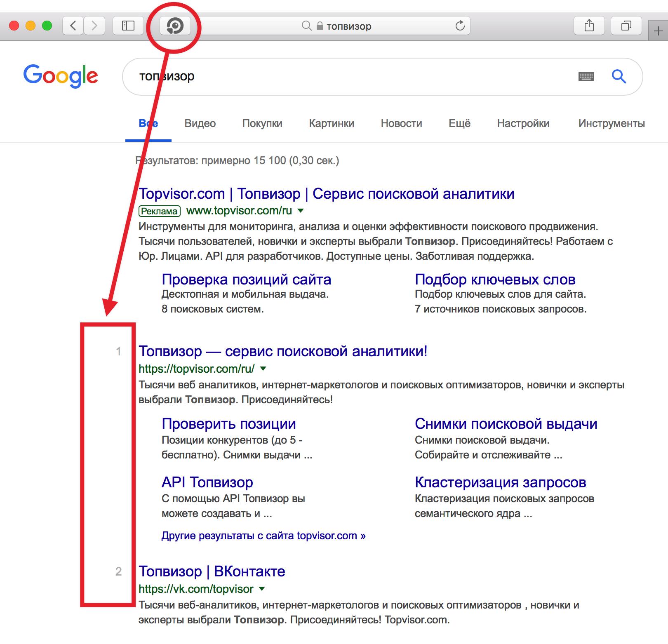
Task: Click the Google logo
Action: click(x=61, y=76)
